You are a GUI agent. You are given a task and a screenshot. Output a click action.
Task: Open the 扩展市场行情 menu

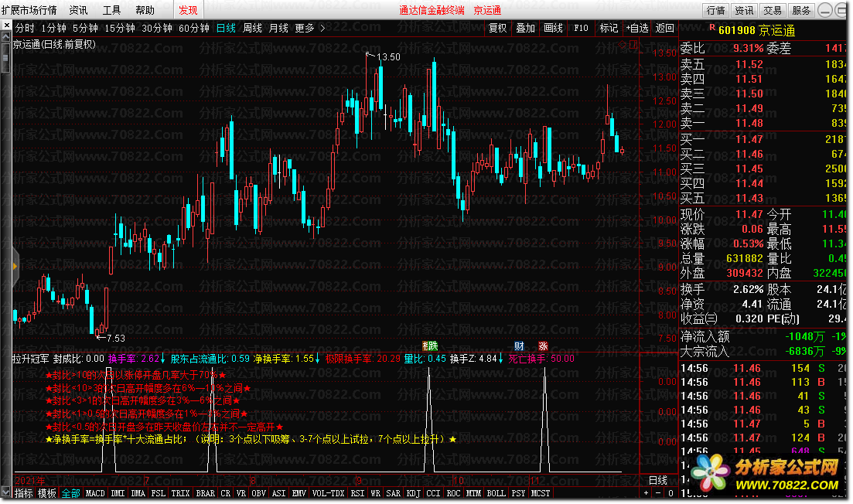click(x=29, y=10)
